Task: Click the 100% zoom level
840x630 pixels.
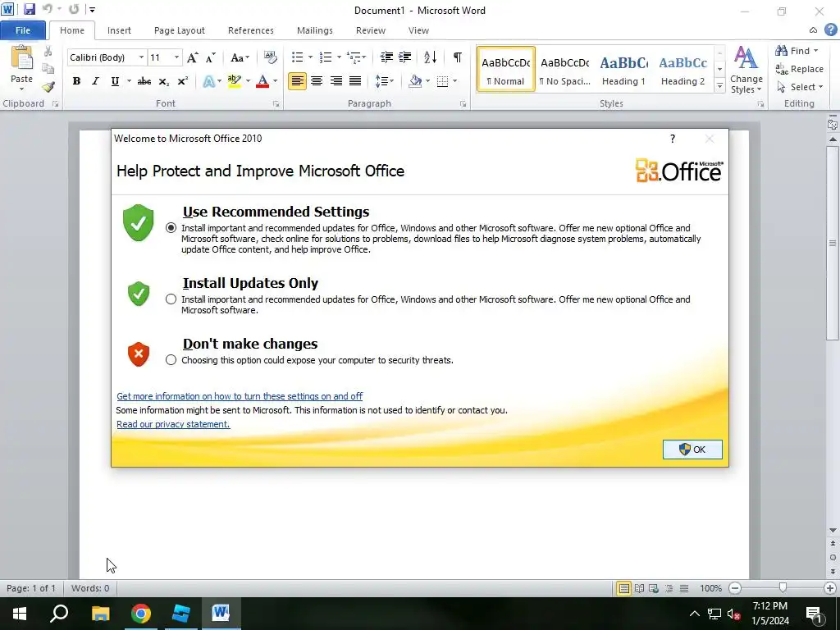Action: point(710,588)
